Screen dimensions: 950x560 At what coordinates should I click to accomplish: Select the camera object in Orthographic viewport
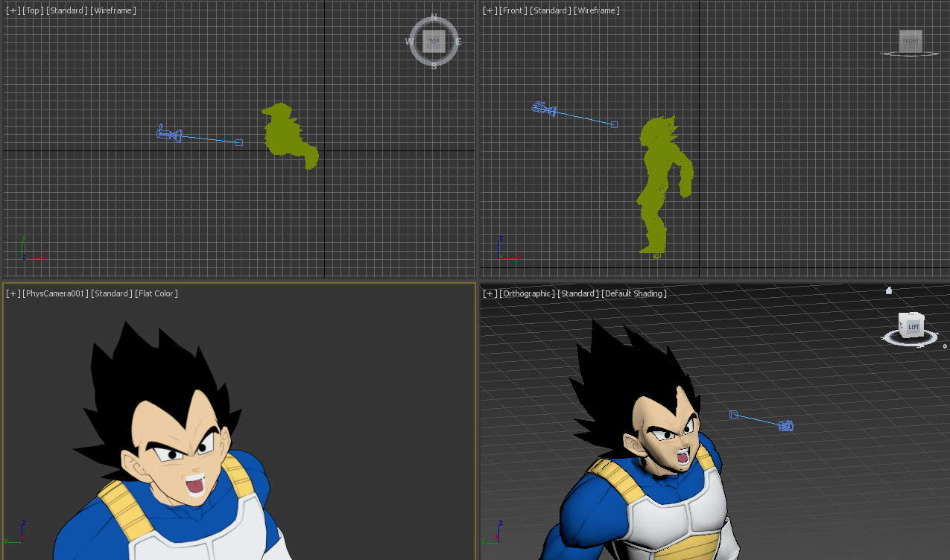click(x=785, y=426)
